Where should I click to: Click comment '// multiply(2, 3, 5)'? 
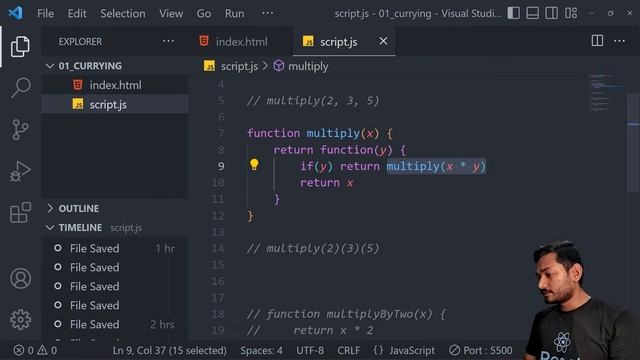(313, 100)
